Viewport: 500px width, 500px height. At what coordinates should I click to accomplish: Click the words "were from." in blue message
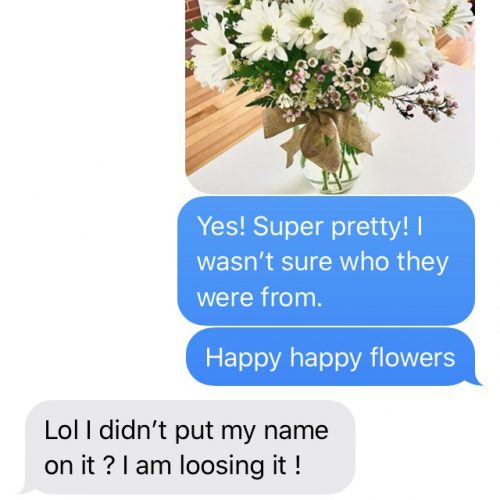pyautogui.click(x=259, y=297)
